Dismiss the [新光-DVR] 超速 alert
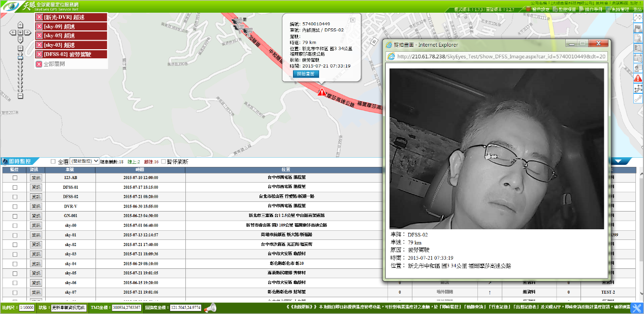 pos(39,17)
